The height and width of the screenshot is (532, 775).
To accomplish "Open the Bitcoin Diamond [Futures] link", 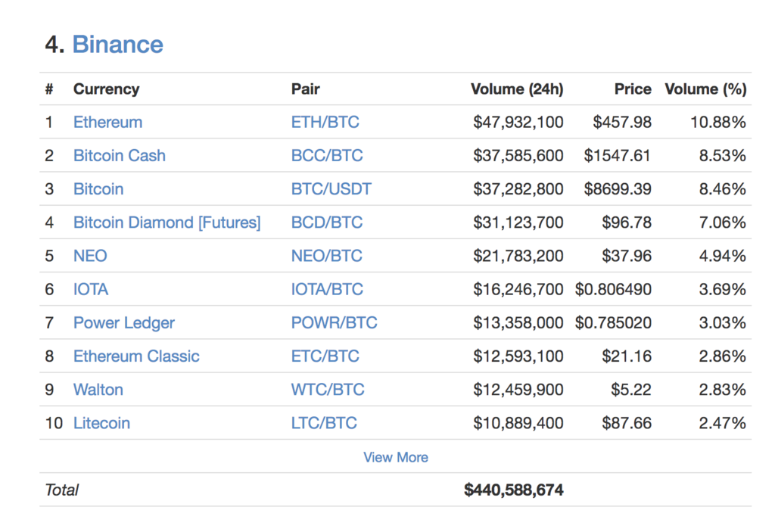I will [x=167, y=222].
